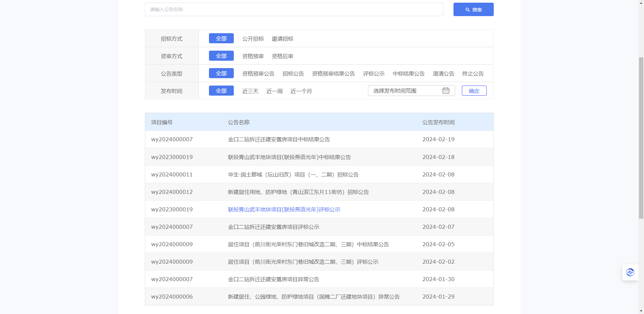Filter announcements by 澄清公告
The image size is (644, 314).
pyautogui.click(x=443, y=74)
